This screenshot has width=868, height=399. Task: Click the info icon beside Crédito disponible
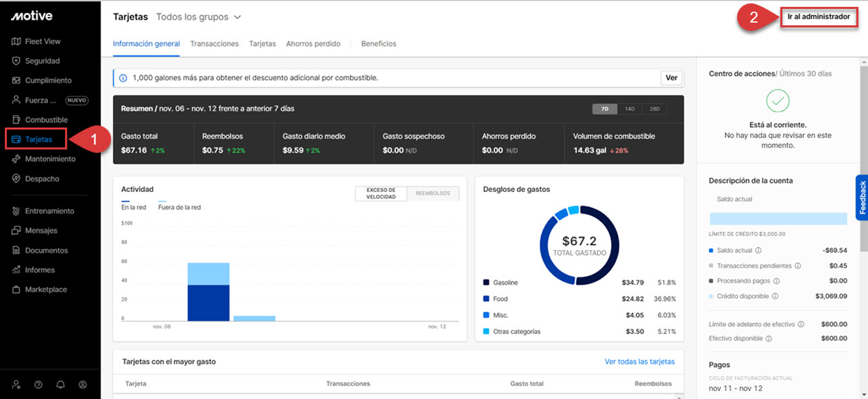pyautogui.click(x=775, y=296)
